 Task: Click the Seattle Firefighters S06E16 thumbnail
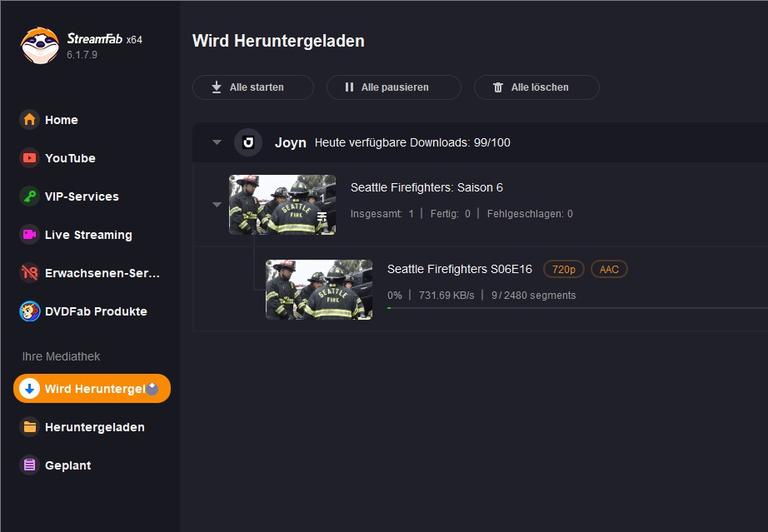tap(319, 289)
